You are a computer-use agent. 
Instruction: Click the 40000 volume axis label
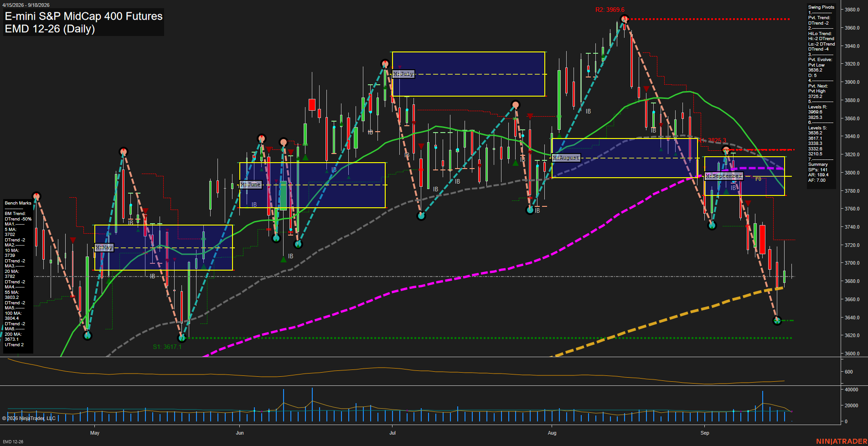click(852, 390)
